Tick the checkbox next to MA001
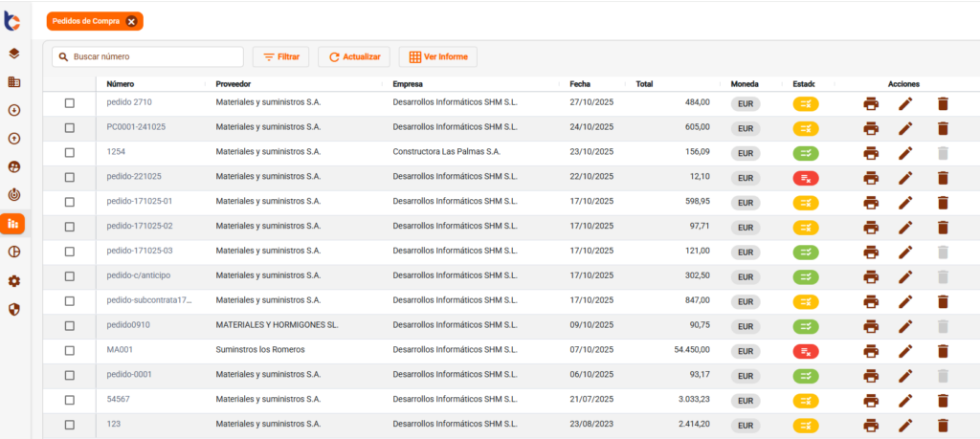This screenshot has width=980, height=439. (70, 351)
